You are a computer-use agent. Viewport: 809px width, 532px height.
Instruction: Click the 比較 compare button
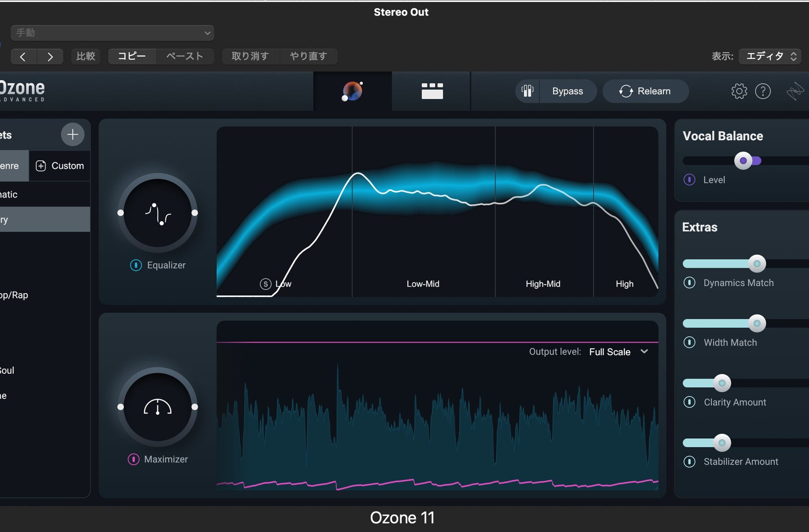point(86,56)
